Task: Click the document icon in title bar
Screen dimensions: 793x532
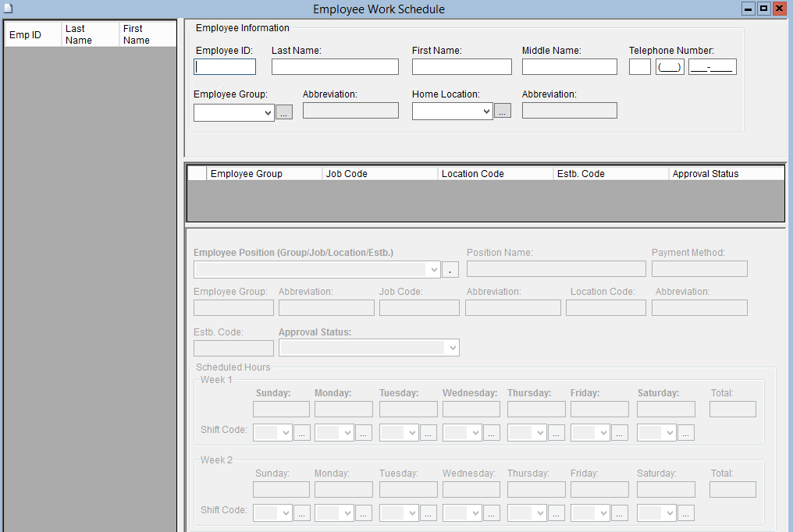Action: tap(9, 9)
